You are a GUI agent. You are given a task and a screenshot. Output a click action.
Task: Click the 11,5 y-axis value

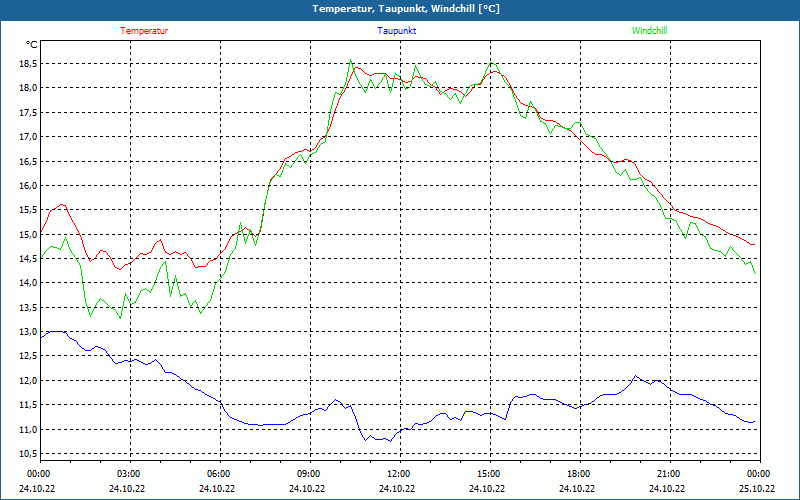29,405
